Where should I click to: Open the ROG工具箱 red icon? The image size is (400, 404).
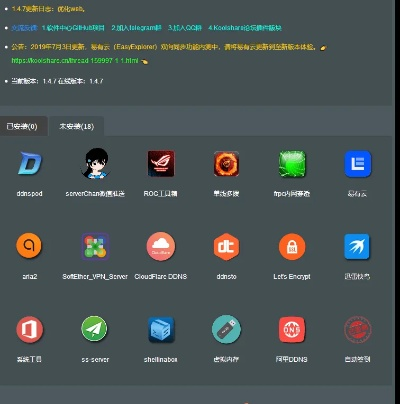pyautogui.click(x=161, y=163)
